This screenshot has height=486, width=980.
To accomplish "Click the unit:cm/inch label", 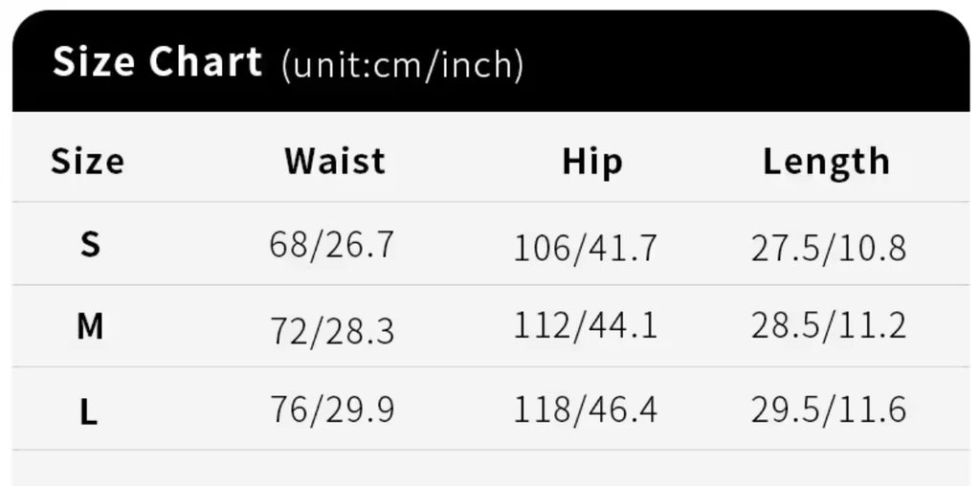I will pyautogui.click(x=403, y=65).
